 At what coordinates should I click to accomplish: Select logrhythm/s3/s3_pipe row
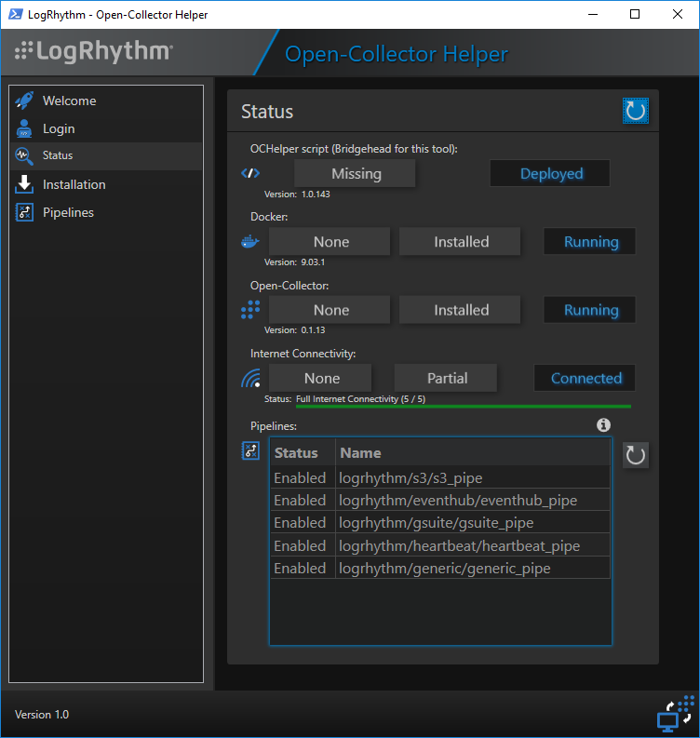[x=440, y=477]
